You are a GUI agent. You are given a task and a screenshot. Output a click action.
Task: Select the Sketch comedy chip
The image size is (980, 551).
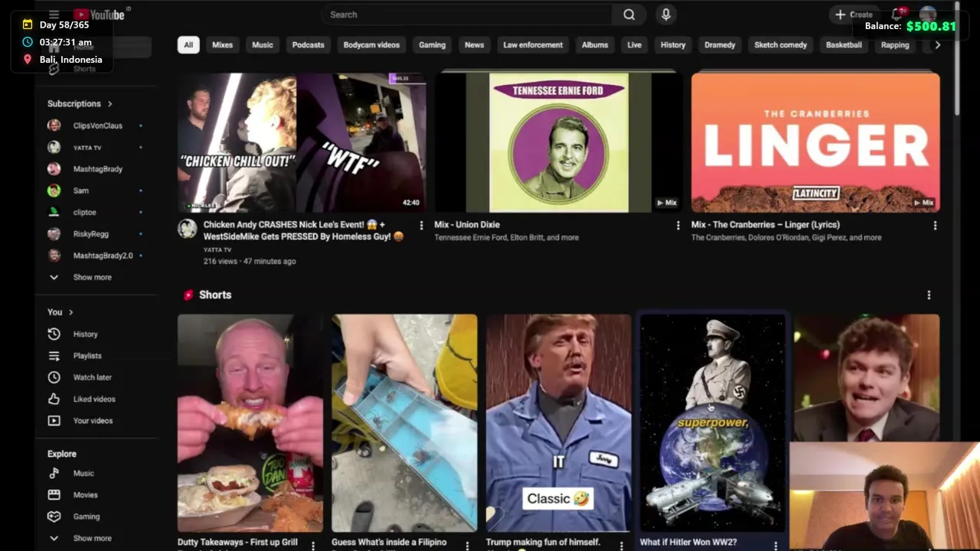click(x=780, y=44)
